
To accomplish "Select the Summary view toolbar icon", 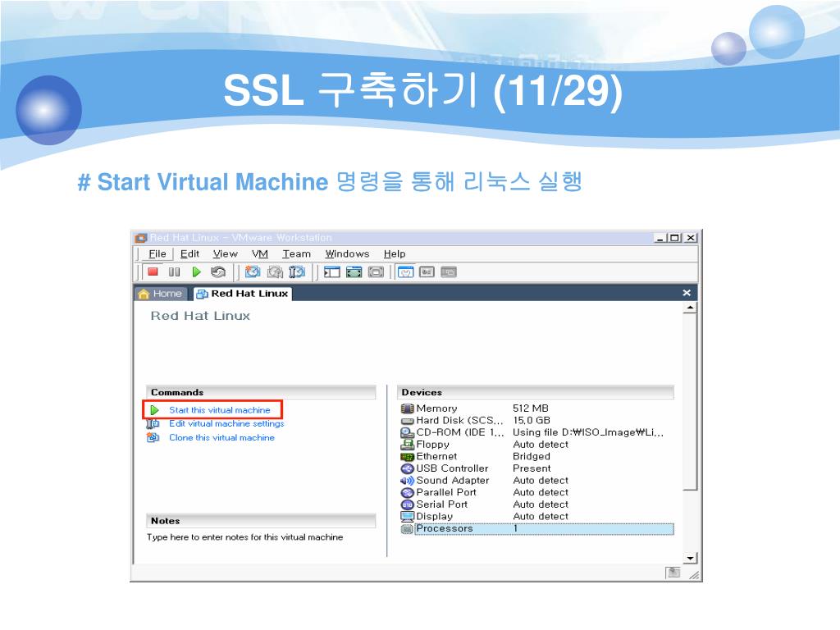I will click(x=405, y=272).
